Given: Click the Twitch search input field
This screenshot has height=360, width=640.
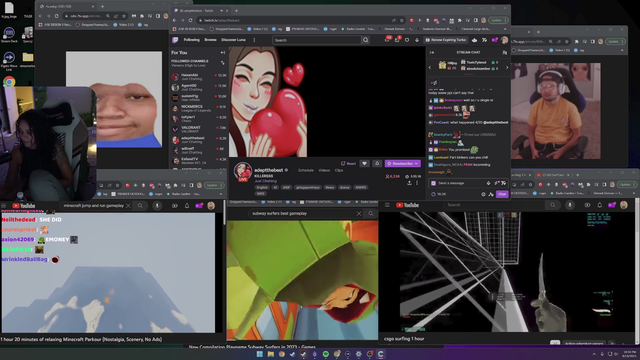Looking at the screenshot, I should point(317,40).
